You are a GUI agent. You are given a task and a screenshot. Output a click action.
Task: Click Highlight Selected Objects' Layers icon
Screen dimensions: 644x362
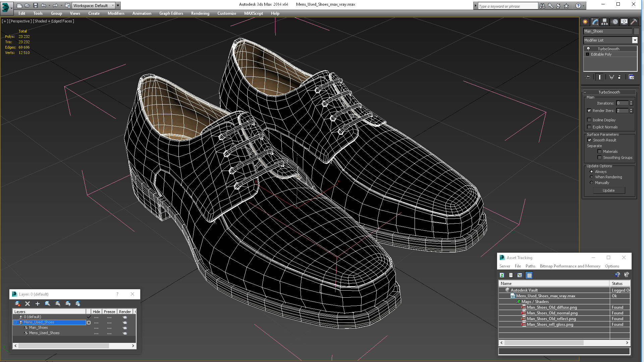[x=58, y=304]
